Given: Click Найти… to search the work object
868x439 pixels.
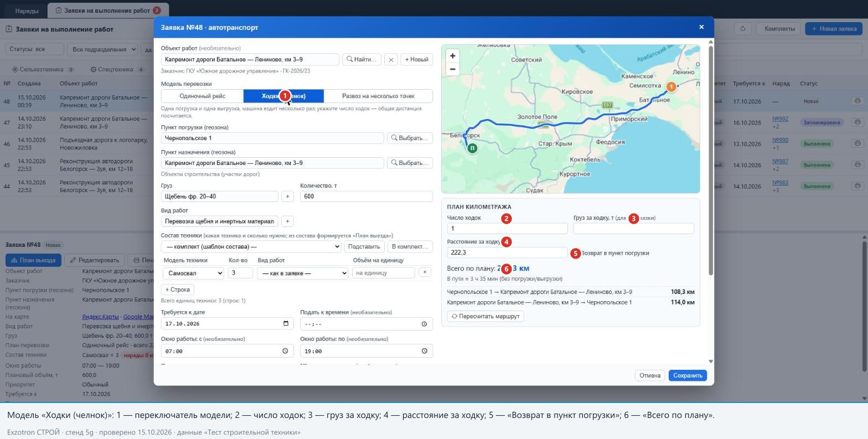Looking at the screenshot, I should 361,59.
